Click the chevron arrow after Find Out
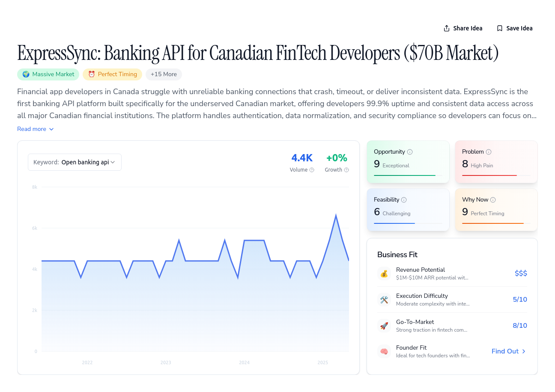The width and height of the screenshot is (555, 392). coord(524,351)
